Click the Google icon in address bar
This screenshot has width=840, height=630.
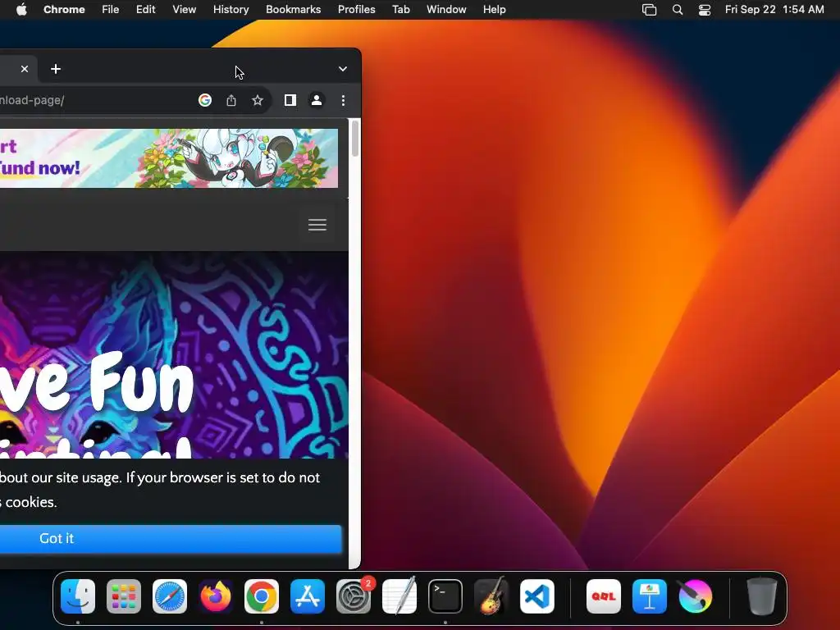click(x=204, y=100)
